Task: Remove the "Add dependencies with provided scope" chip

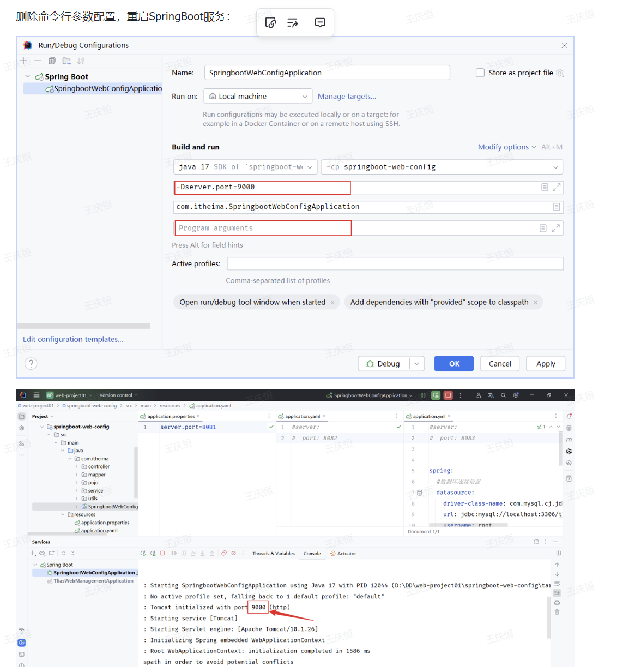Action: 535,303
